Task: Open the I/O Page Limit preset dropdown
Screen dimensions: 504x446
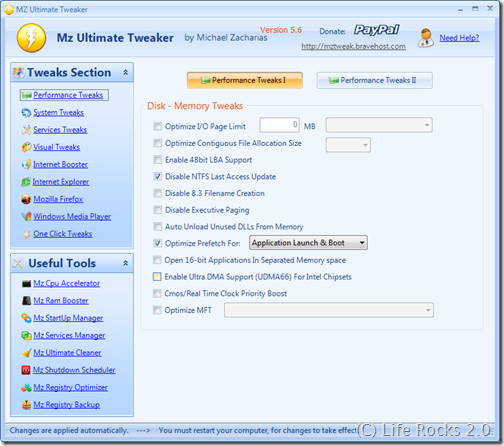Action: [x=379, y=125]
